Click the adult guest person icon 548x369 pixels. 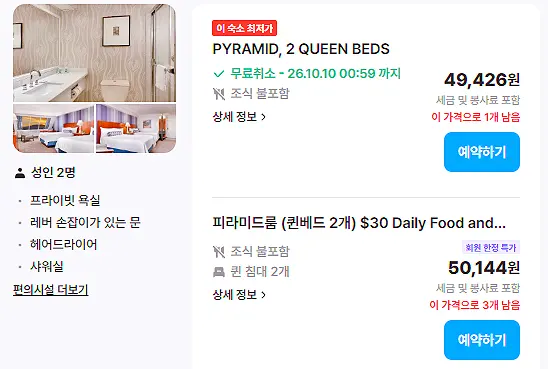coord(20,173)
